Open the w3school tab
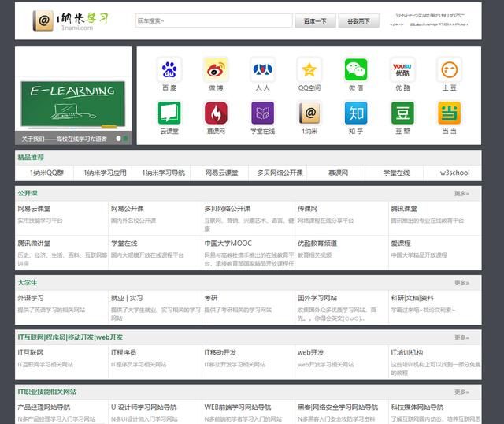 (x=455, y=173)
